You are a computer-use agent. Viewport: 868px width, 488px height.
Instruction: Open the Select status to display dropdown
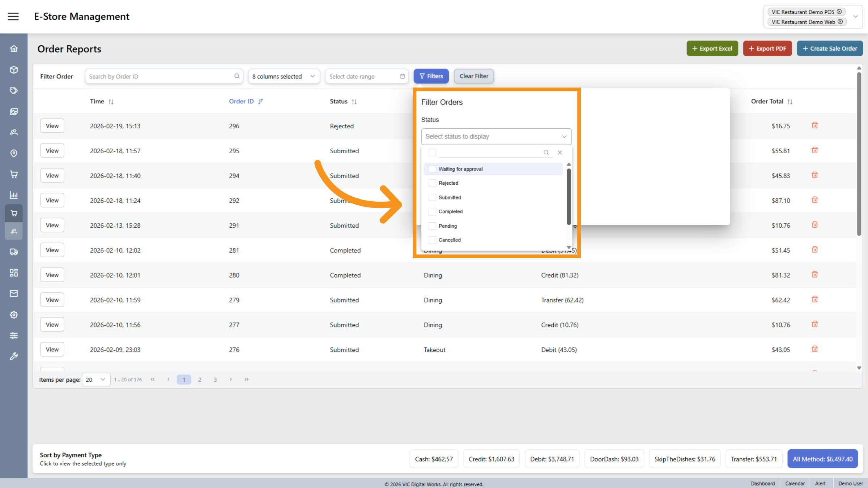[x=496, y=136]
